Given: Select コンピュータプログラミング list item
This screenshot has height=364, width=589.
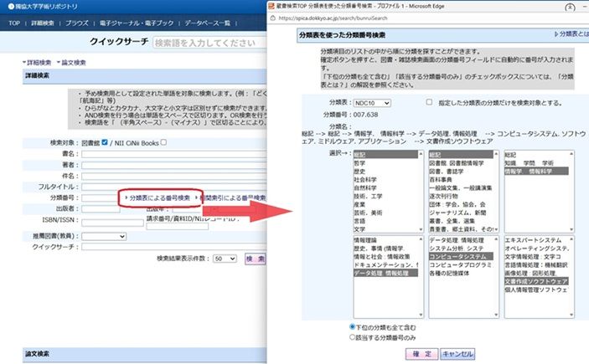Looking at the screenshot, I should click(461, 264).
